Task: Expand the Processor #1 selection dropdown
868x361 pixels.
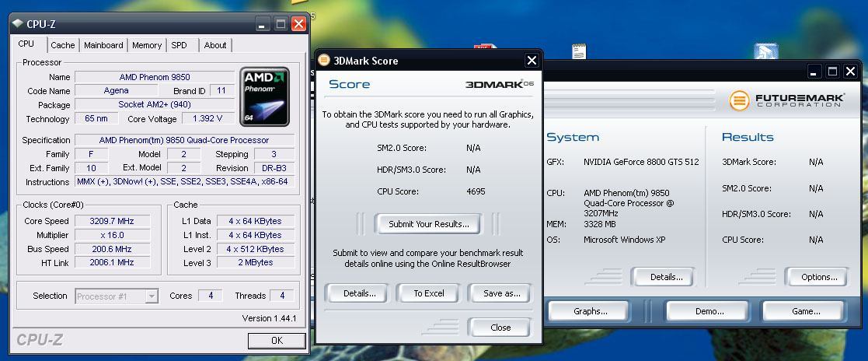Action: (x=152, y=296)
